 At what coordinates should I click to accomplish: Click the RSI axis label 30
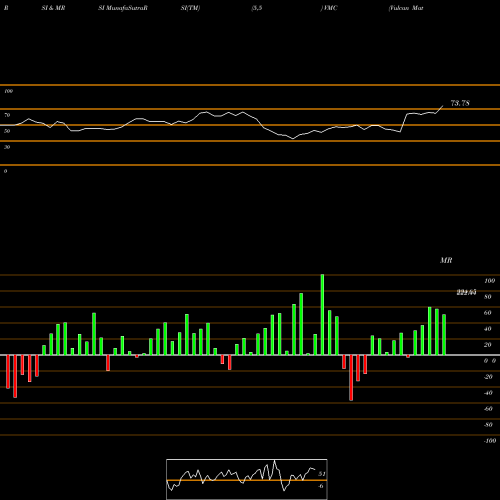click(7, 147)
